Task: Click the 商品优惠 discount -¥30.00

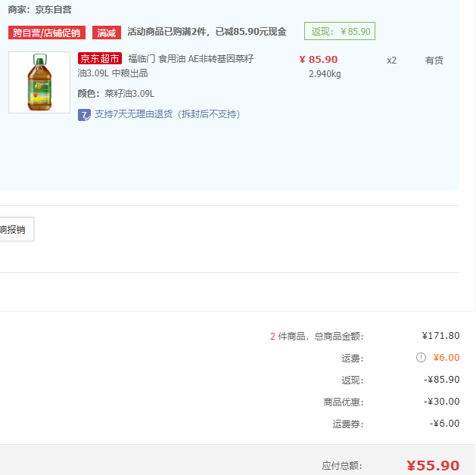Action: [x=441, y=402]
